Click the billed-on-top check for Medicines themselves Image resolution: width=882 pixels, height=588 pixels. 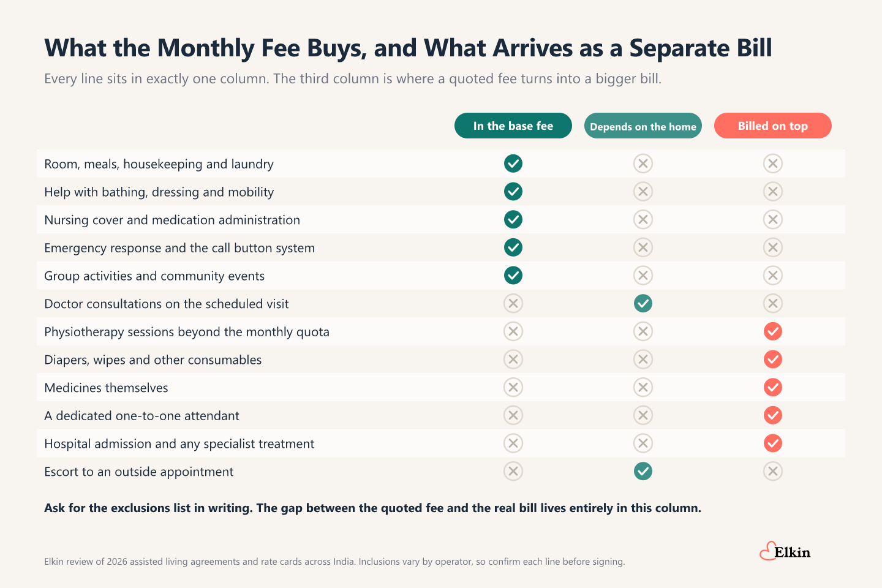click(x=773, y=387)
